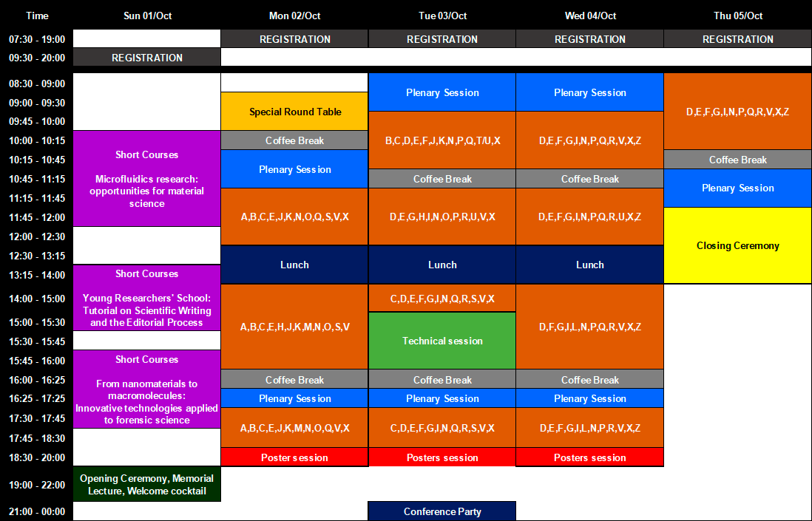Image resolution: width=812 pixels, height=521 pixels.
Task: Click Thursday's Coffee Break block
Action: click(x=737, y=160)
